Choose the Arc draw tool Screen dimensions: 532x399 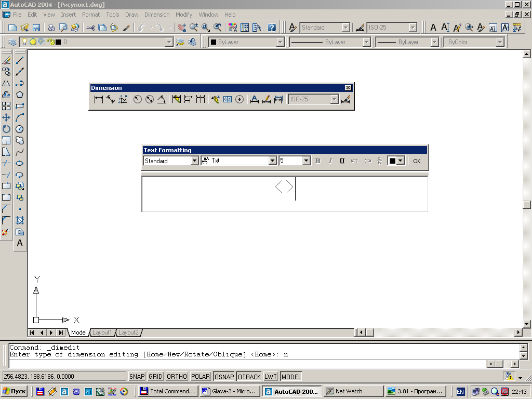[20, 117]
